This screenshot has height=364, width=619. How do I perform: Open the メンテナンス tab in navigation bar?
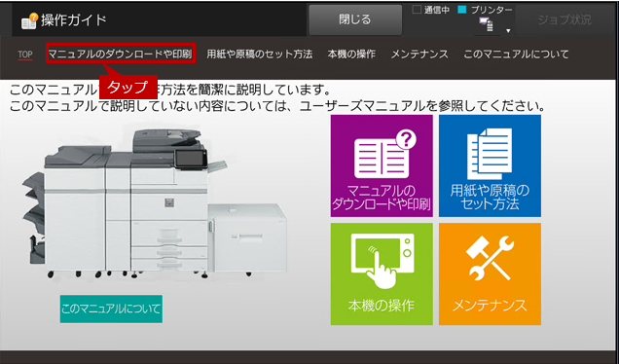tap(419, 54)
